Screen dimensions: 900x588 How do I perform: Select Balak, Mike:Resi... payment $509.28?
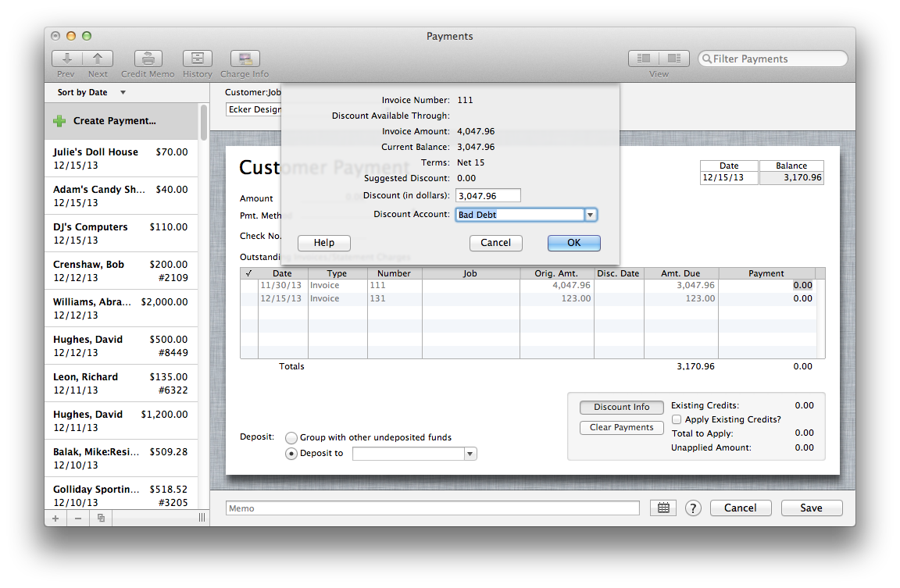coord(121,458)
